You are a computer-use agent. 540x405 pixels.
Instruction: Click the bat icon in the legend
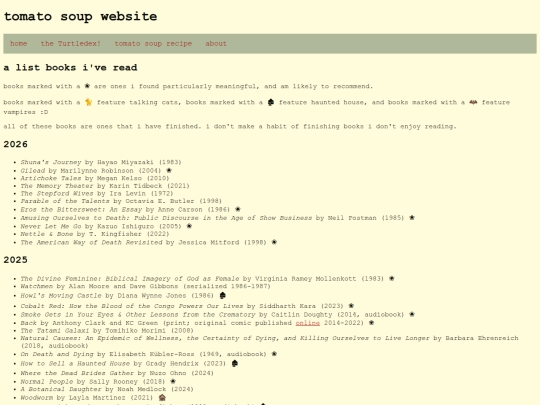(473, 102)
